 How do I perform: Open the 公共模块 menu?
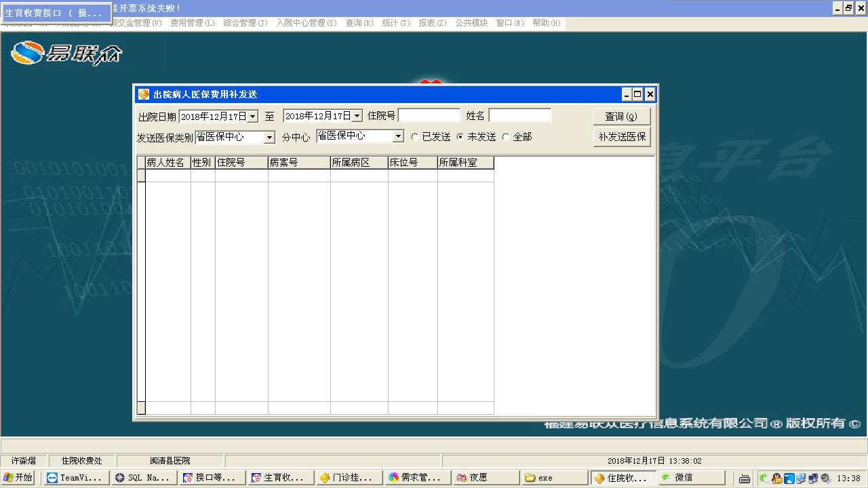click(x=471, y=23)
